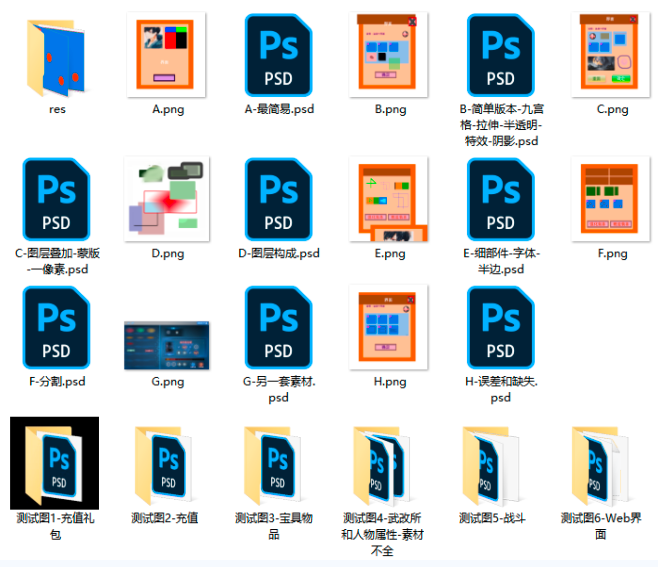658x567 pixels.
Task: Open the 测试图3-宝具物品 folder icon
Action: (273, 465)
